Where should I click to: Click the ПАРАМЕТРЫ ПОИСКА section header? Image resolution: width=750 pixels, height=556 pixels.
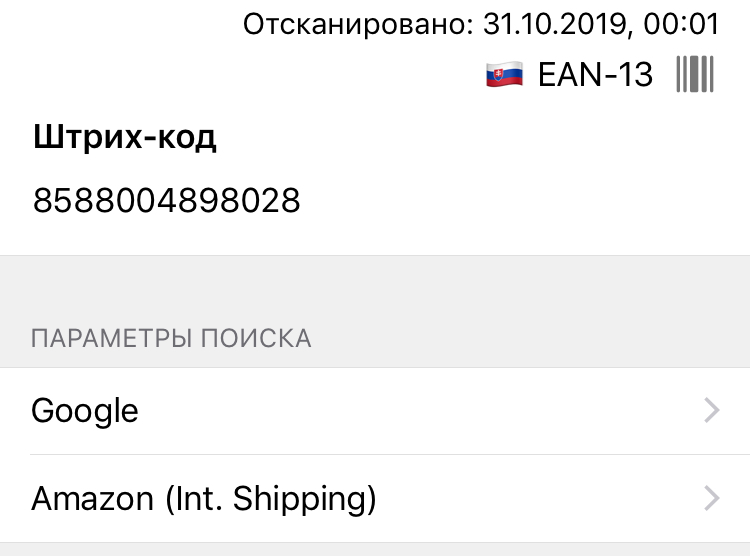(171, 338)
